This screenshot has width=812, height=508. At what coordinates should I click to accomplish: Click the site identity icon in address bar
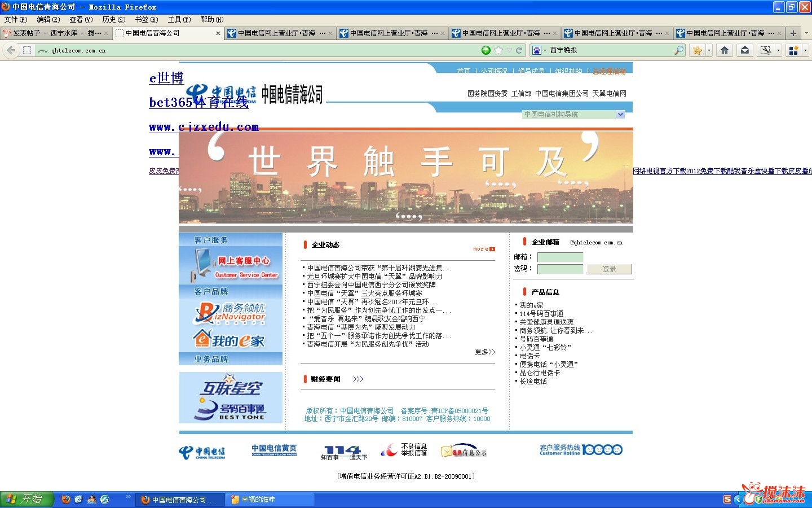point(27,50)
